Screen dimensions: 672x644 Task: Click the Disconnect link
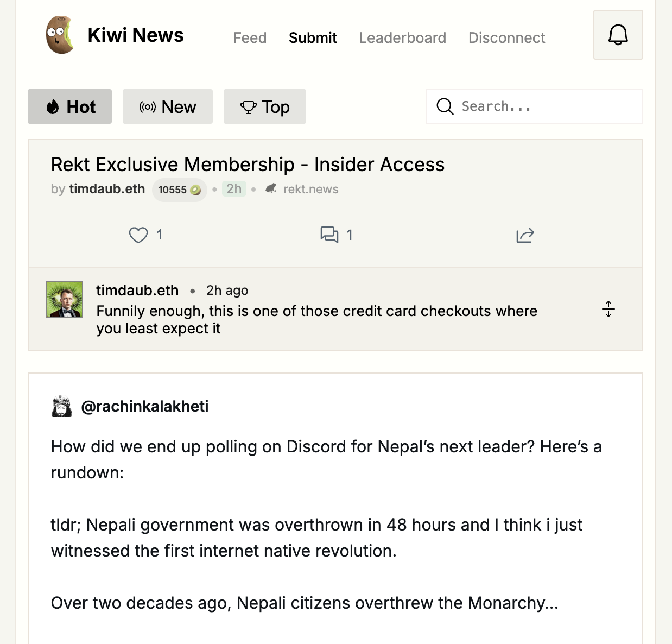pyautogui.click(x=506, y=37)
